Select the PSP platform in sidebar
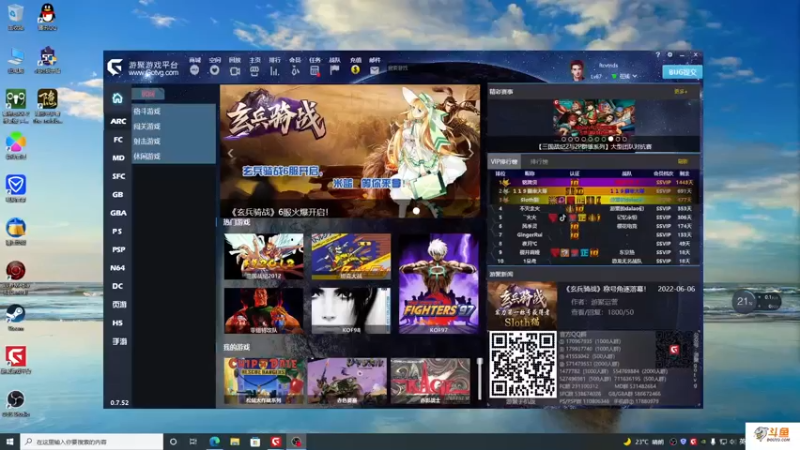The height and width of the screenshot is (450, 800). pos(118,249)
